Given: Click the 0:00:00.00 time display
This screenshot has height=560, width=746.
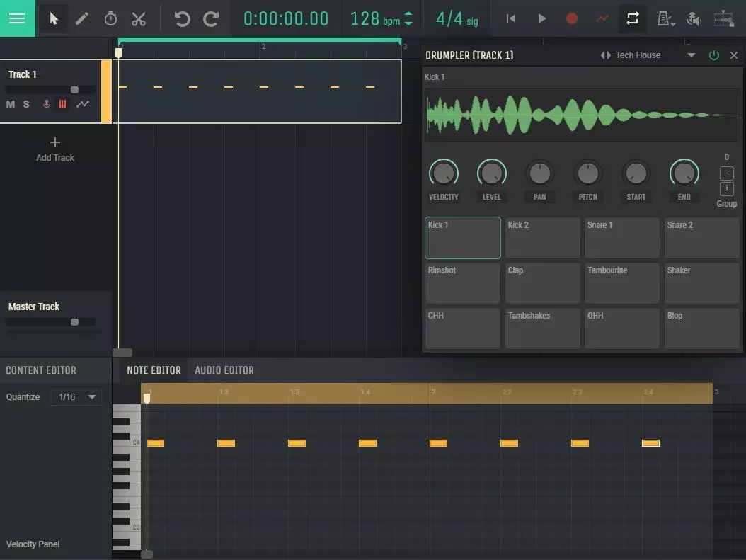Looking at the screenshot, I should 285,19.
